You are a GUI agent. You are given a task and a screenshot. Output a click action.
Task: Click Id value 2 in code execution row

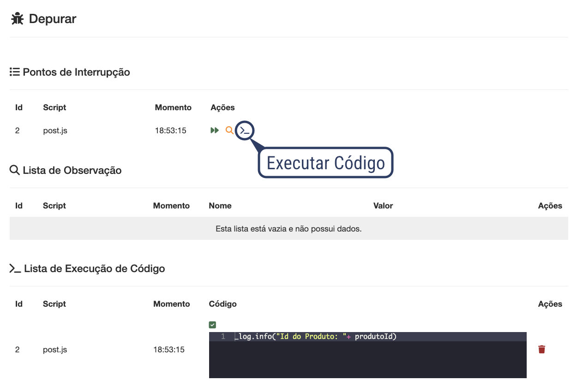(18, 350)
